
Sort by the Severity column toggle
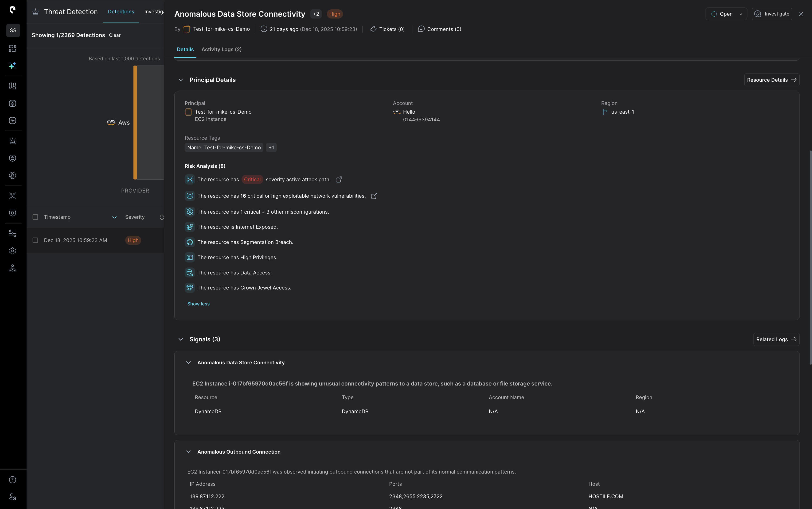(162, 217)
